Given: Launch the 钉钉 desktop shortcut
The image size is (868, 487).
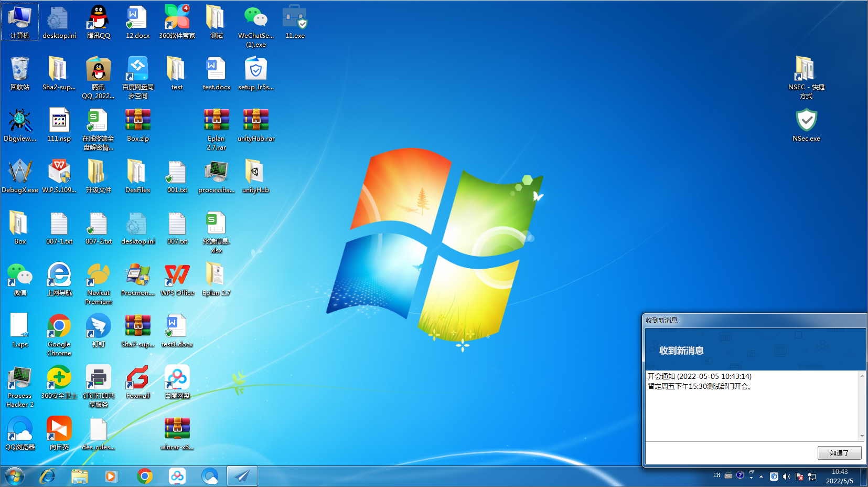Looking at the screenshot, I should pyautogui.click(x=99, y=331).
